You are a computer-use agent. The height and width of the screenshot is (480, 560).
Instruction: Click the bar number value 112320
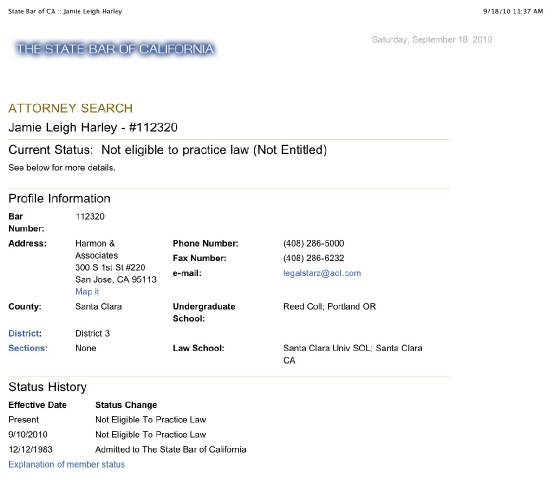click(90, 216)
